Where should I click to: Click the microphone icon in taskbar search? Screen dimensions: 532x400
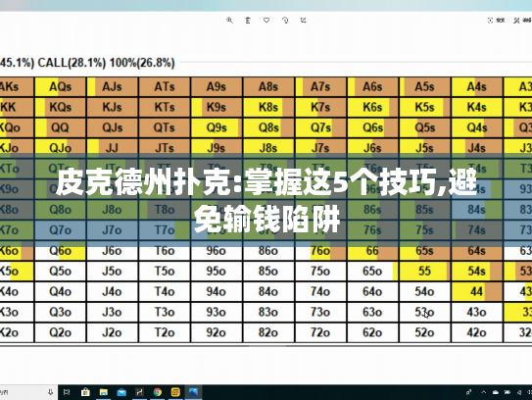pos(50,392)
